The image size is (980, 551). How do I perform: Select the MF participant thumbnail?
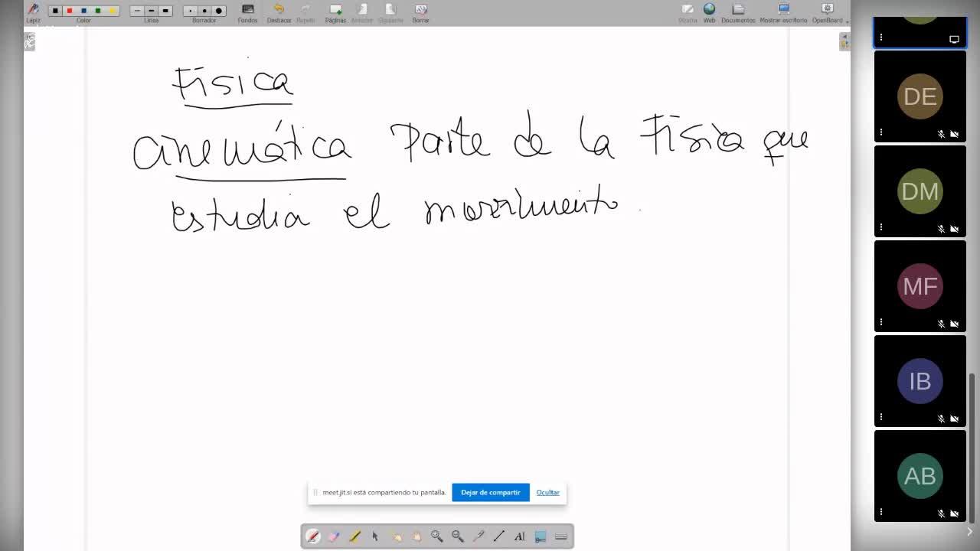(920, 286)
